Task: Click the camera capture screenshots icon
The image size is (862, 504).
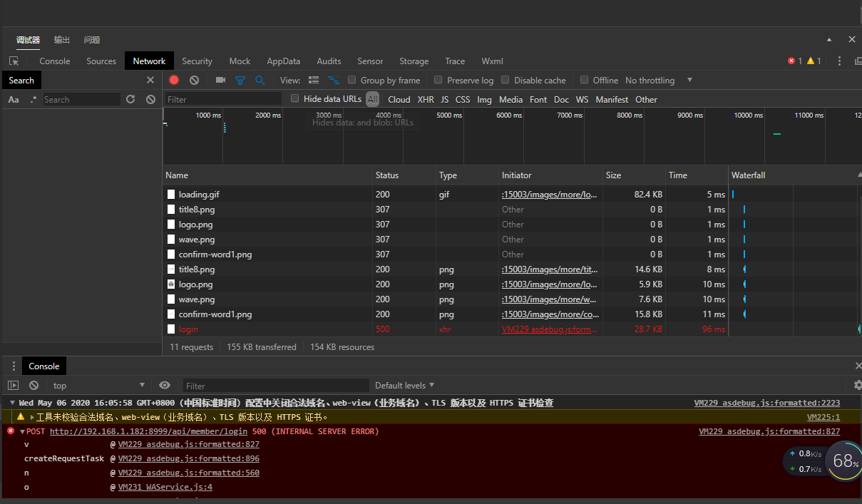Action: point(221,81)
